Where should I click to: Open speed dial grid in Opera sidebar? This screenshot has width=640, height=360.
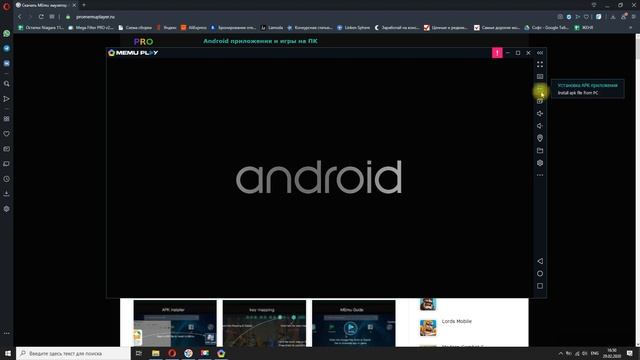tap(7, 119)
